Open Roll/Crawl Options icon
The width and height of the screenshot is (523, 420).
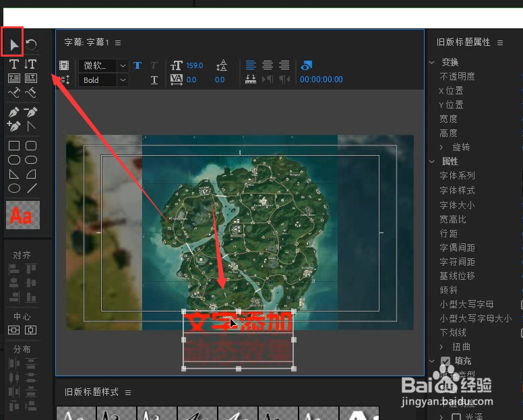65,80
